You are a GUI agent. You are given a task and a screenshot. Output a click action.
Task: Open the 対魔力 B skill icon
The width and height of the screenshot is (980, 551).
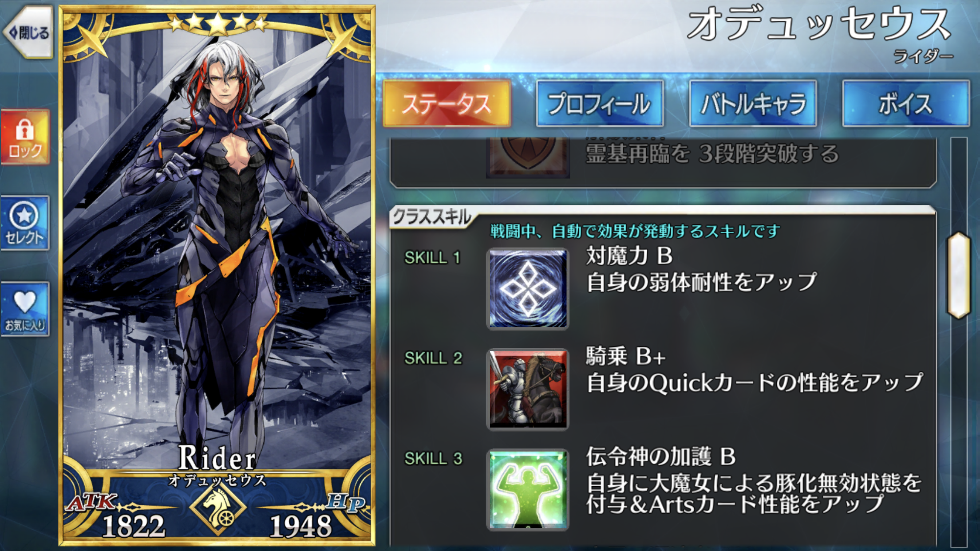point(528,289)
